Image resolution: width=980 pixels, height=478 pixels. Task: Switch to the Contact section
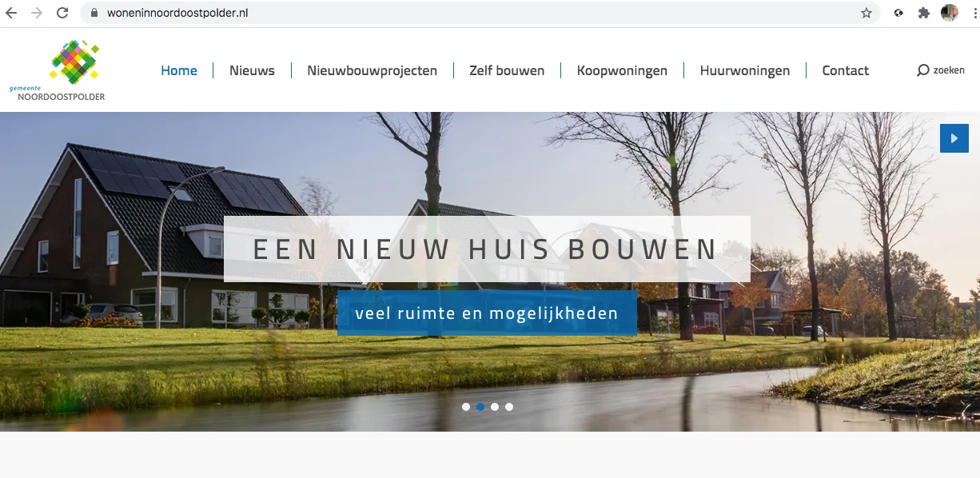point(845,70)
